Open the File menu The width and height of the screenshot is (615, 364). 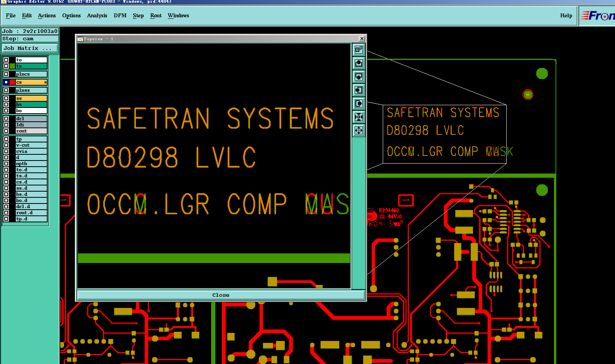(11, 15)
